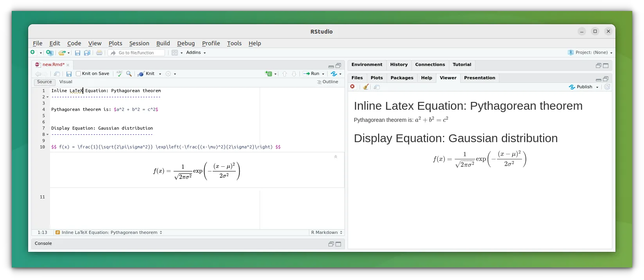Enable the Knit on Save checkbox

(78, 73)
